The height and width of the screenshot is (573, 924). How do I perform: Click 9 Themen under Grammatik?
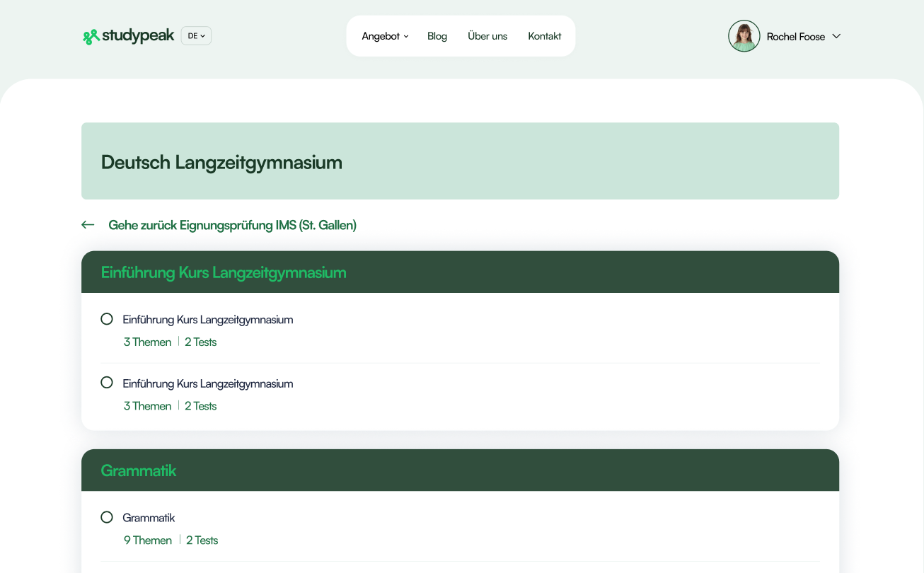(x=148, y=540)
